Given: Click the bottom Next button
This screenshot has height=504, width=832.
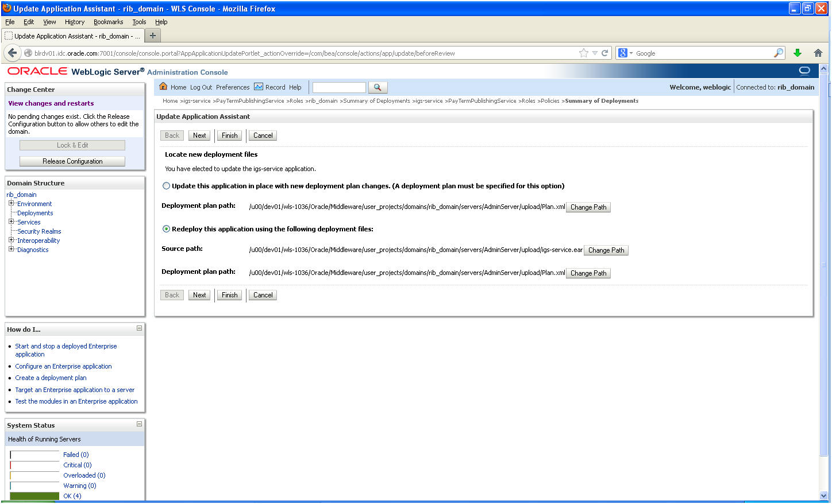Looking at the screenshot, I should point(199,295).
